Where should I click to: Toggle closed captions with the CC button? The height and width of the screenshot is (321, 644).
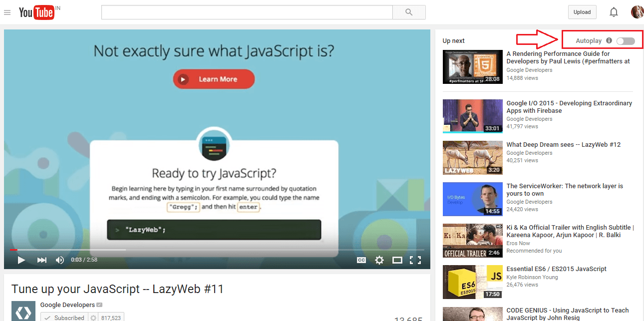tap(361, 260)
